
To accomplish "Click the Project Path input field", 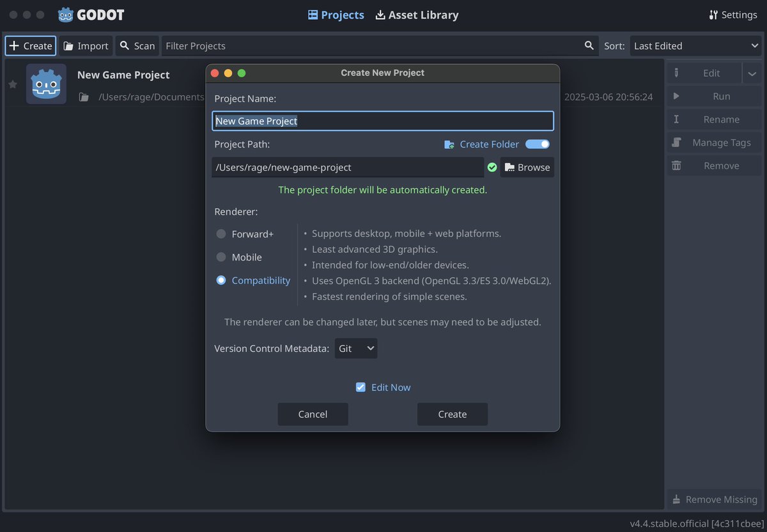I will pos(348,167).
